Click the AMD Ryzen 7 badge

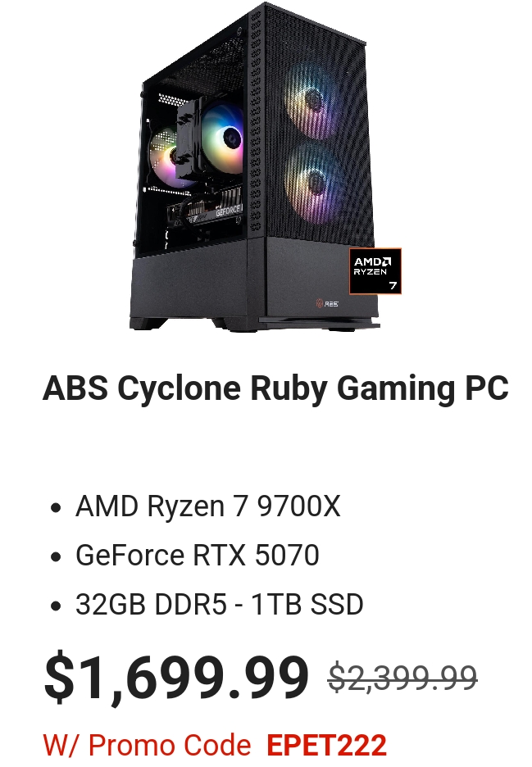(375, 271)
